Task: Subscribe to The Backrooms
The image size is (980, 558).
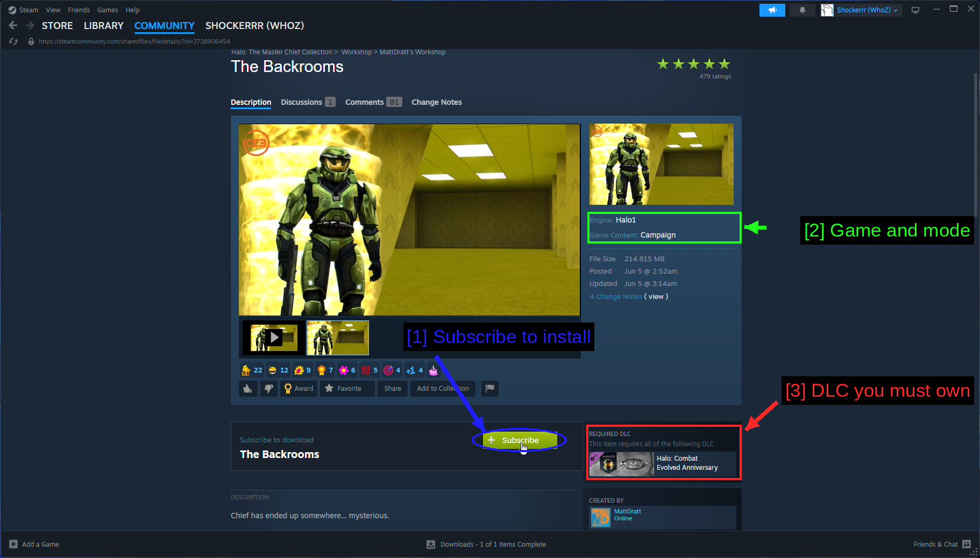Action: pyautogui.click(x=520, y=440)
